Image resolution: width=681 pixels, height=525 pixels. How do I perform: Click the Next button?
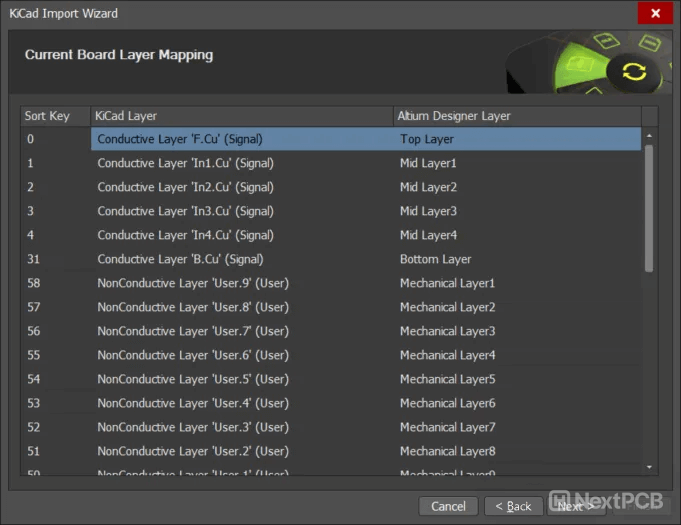576,506
